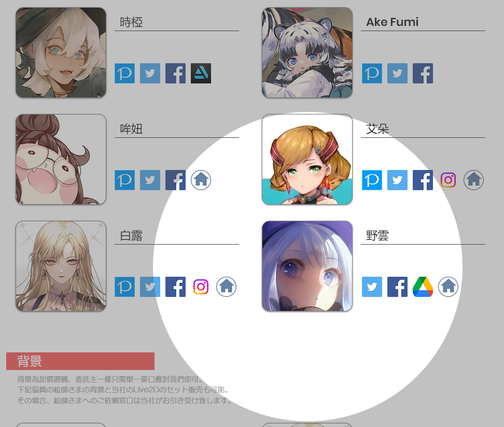The image size is (504, 427).
Task: Open 時椏's ArtStation icon
Action: pos(201,73)
